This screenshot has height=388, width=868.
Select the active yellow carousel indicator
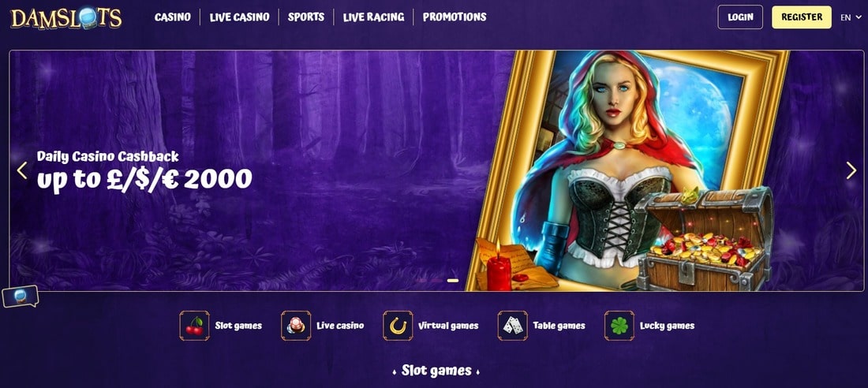click(453, 281)
